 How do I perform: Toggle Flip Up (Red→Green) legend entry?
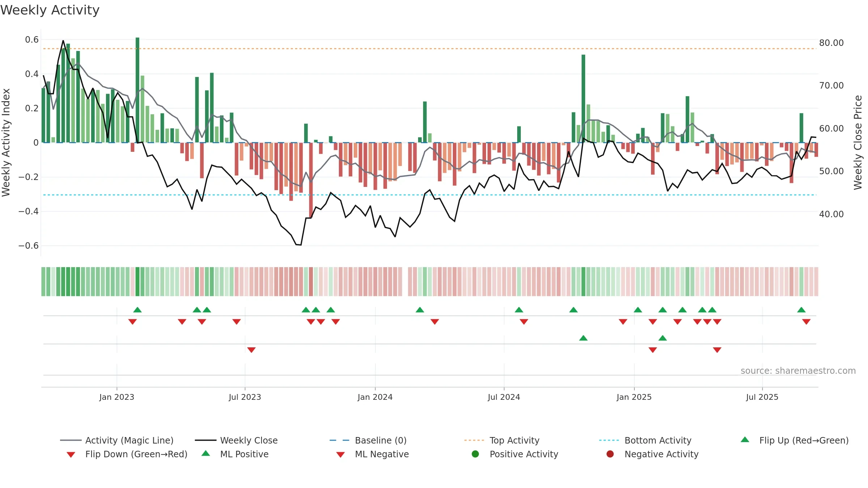(x=795, y=440)
